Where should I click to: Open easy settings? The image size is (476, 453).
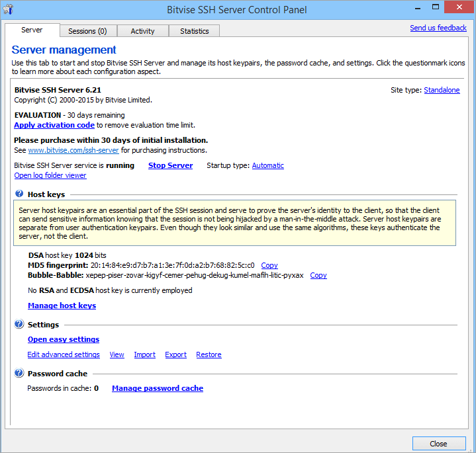(x=64, y=339)
